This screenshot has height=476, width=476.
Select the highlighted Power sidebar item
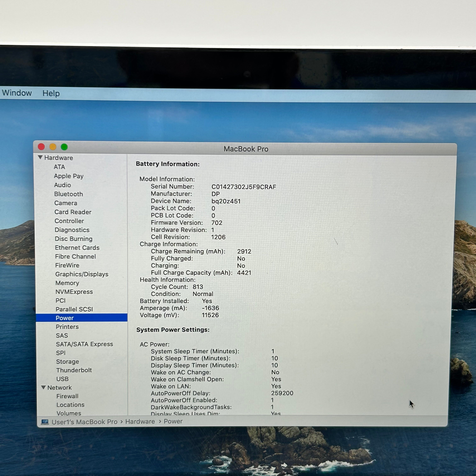[82, 318]
